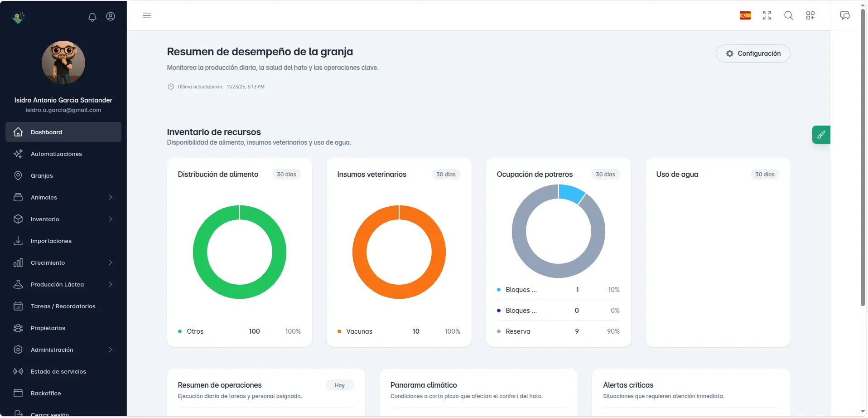Select the Automatizaciones sparkle icon

[18, 154]
